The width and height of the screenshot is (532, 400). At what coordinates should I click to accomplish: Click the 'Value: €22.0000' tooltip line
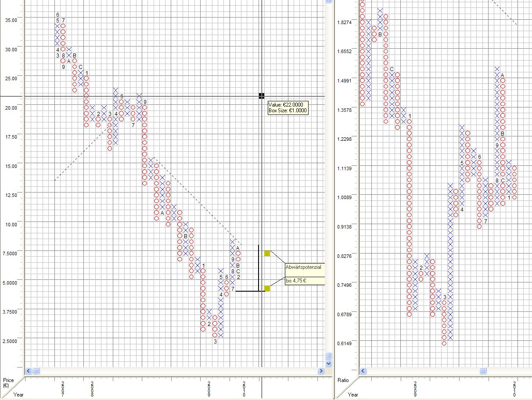(285, 105)
